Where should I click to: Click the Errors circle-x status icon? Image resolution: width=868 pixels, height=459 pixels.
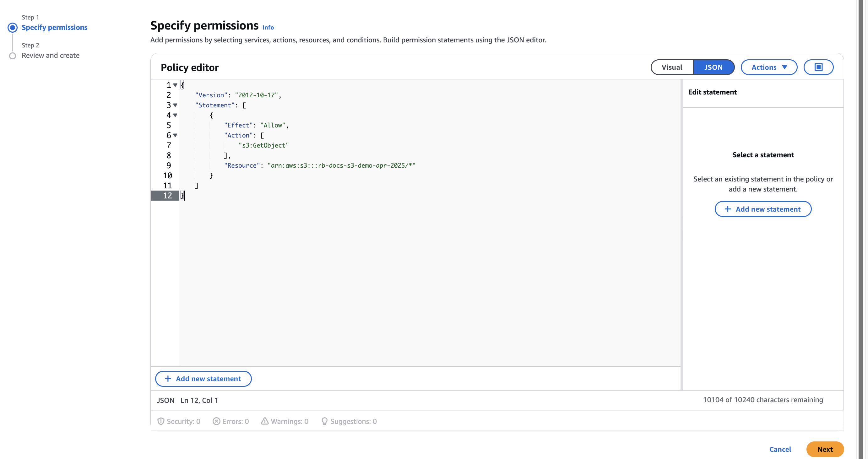point(216,421)
